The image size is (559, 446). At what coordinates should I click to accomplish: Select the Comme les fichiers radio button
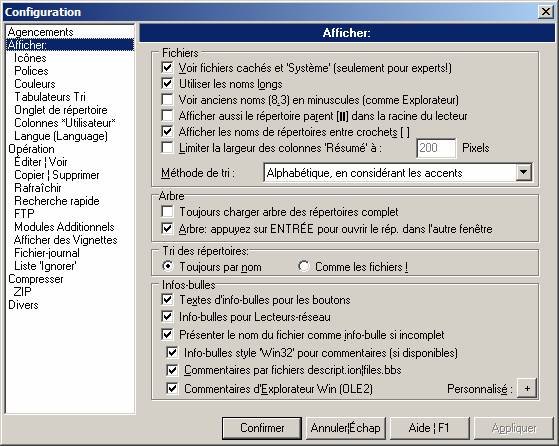[x=303, y=266]
